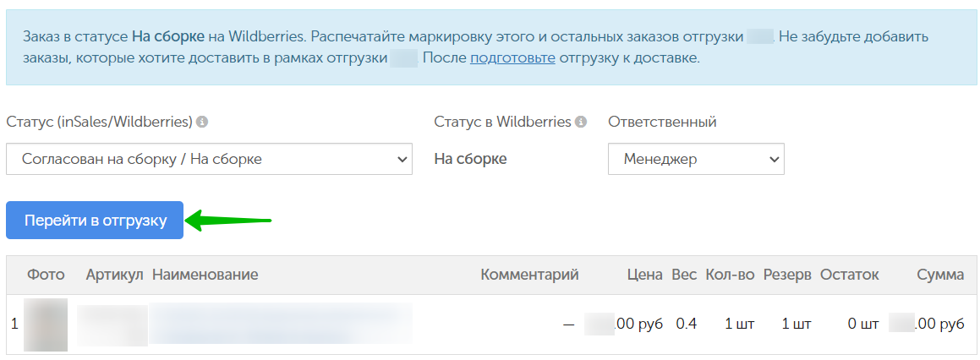This screenshot has width=980, height=360.
Task: Click the Перейти в отгрузку button
Action: click(x=95, y=220)
